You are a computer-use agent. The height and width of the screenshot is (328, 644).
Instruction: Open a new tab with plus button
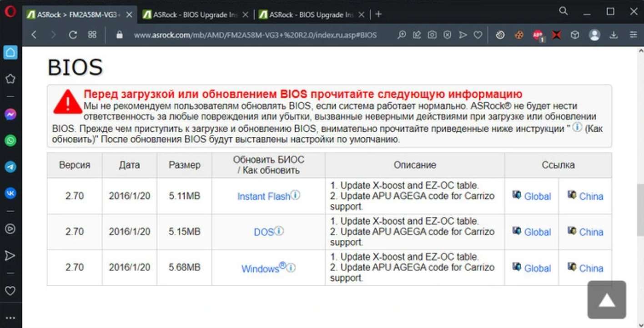click(378, 15)
